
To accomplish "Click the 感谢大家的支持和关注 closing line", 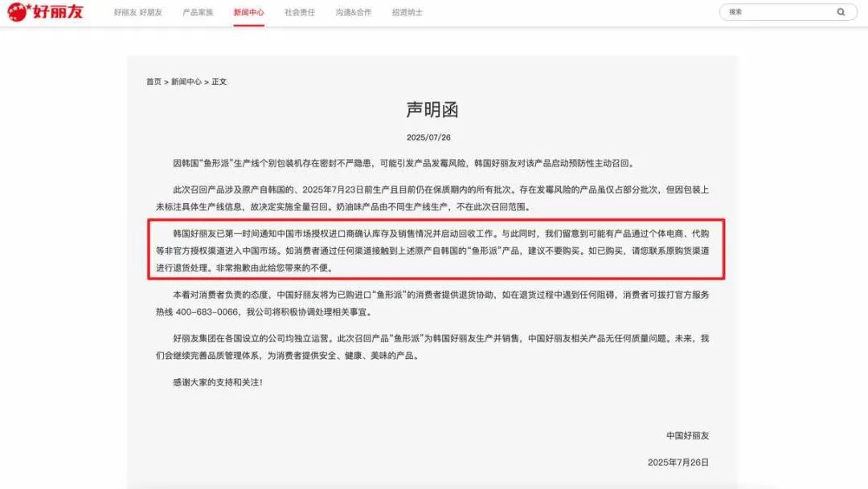I will tap(217, 382).
